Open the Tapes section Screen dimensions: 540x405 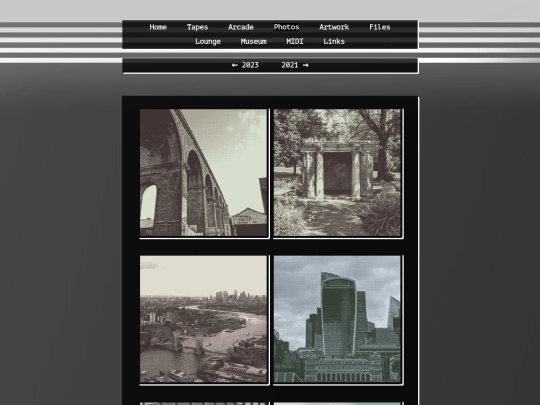click(197, 27)
